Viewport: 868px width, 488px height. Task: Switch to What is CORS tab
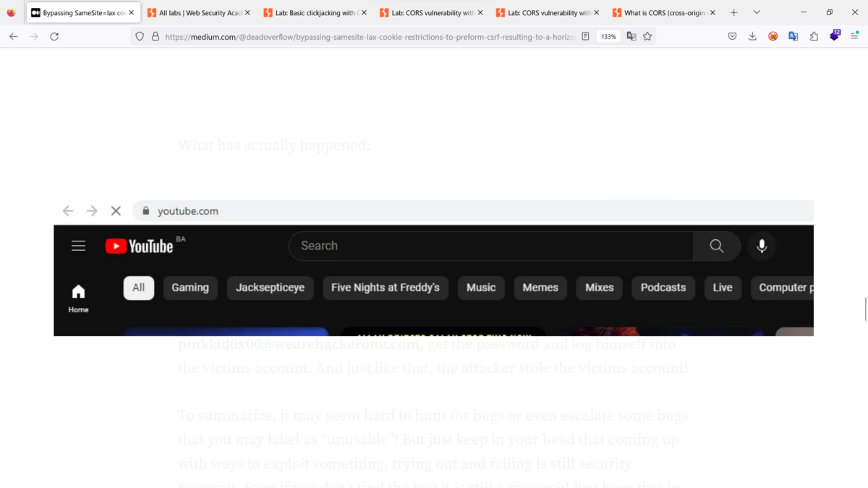663,12
